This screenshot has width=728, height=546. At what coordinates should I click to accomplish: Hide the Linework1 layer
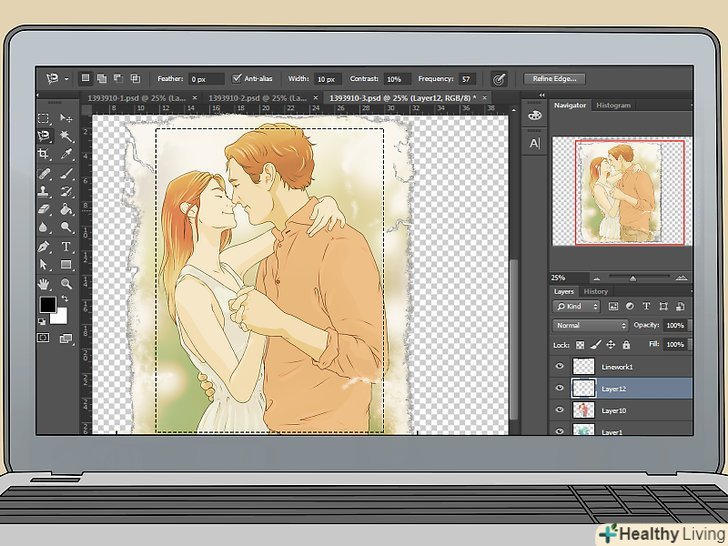coord(560,367)
